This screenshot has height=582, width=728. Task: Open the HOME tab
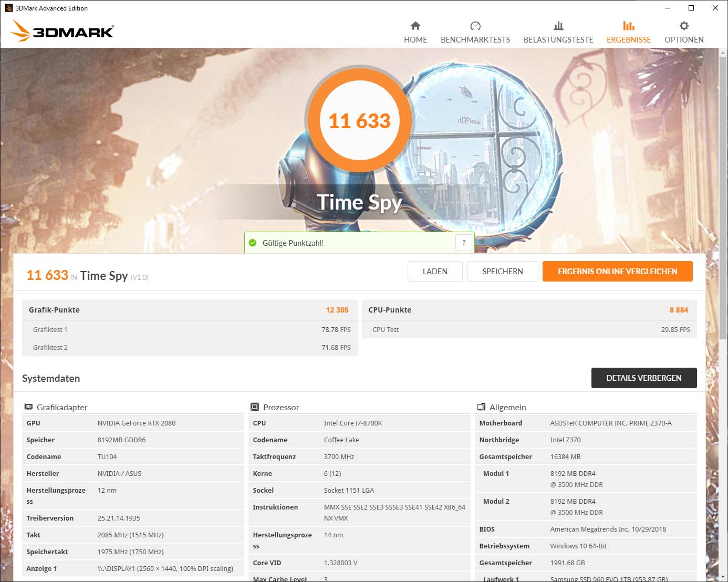tap(415, 33)
